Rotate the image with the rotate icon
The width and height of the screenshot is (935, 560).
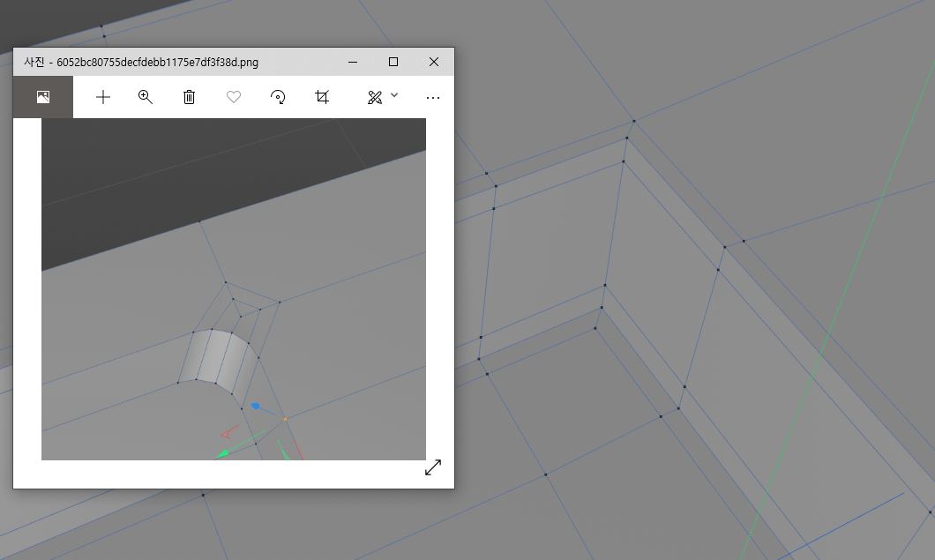pos(278,97)
